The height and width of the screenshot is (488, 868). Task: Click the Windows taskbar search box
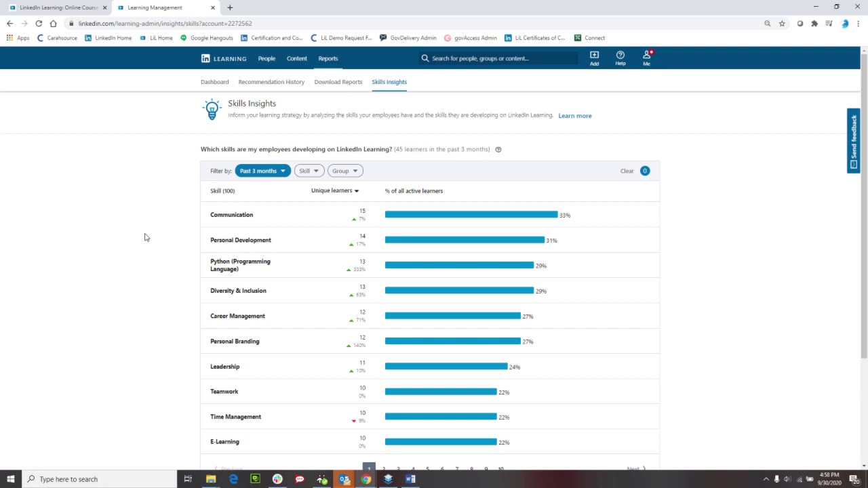[99, 479]
